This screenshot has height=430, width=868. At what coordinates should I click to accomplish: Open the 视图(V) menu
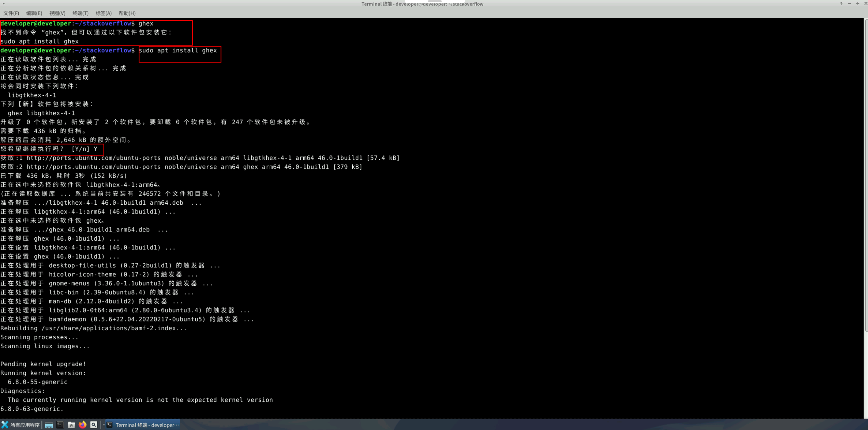(x=57, y=13)
